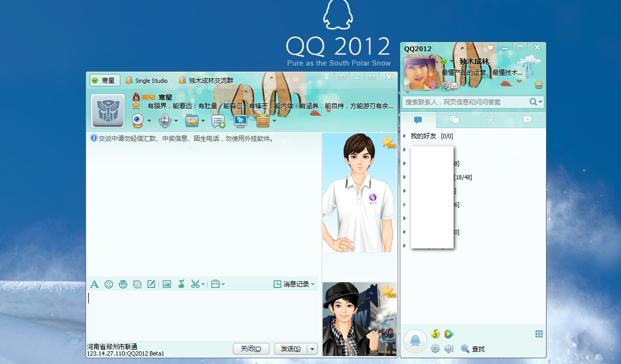Launch remote desktop with the monitor icon
621x364 pixels.
pyautogui.click(x=240, y=121)
